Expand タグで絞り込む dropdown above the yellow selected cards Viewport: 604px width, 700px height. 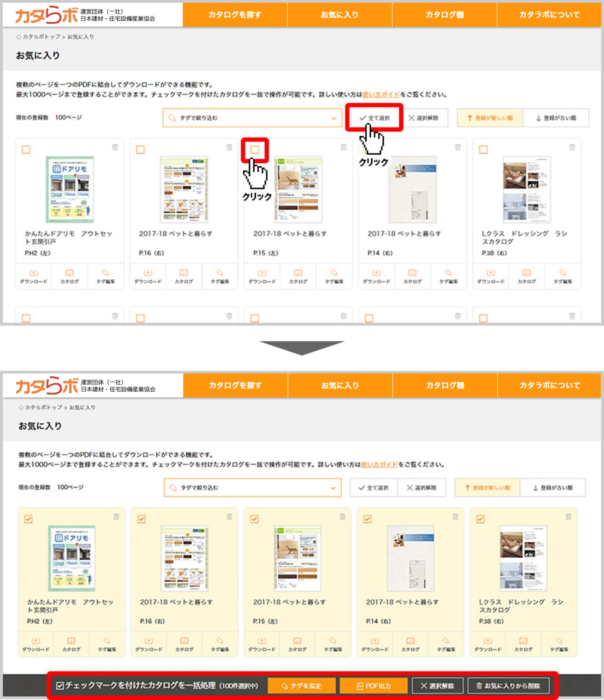[x=253, y=488]
